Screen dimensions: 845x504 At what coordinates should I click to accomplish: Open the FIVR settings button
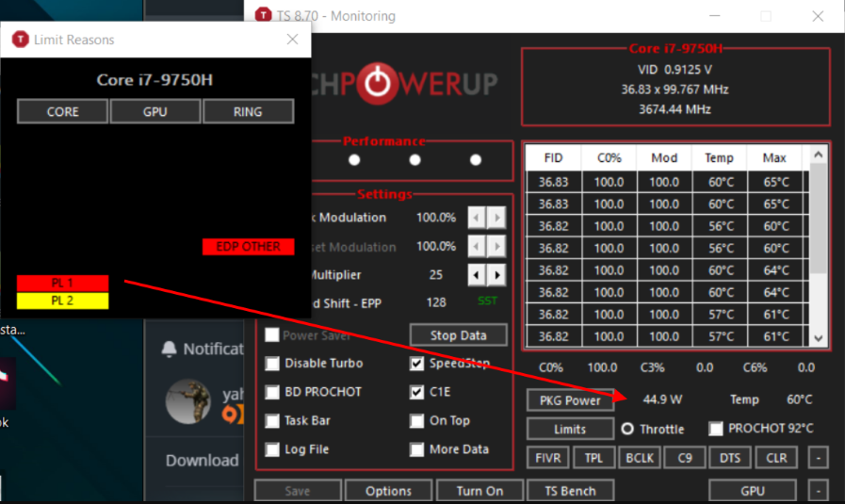[x=548, y=458]
